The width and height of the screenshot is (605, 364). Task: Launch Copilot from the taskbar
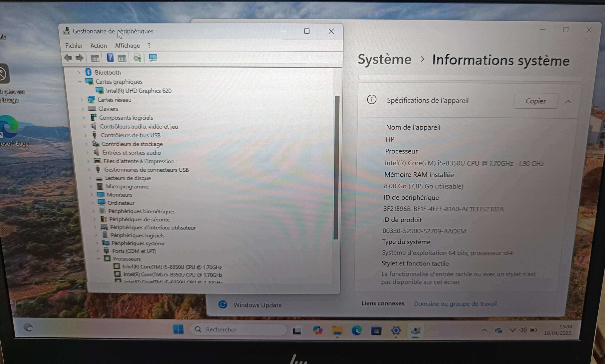click(317, 330)
